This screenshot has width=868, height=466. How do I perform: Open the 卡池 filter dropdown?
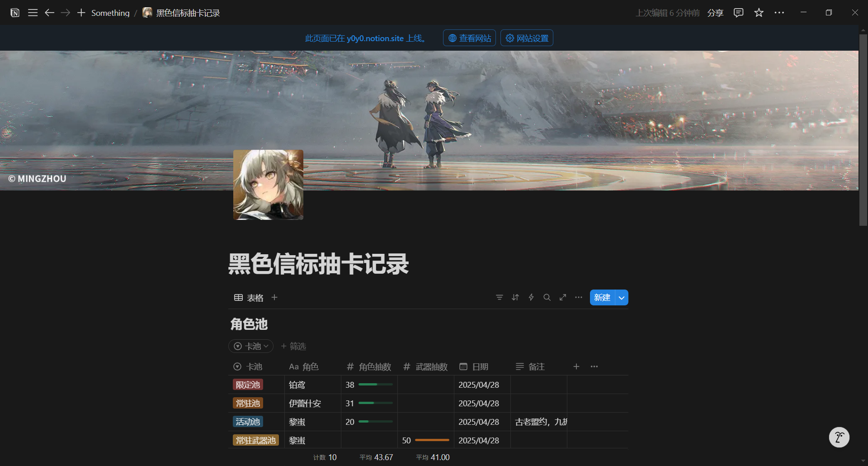[x=250, y=346]
